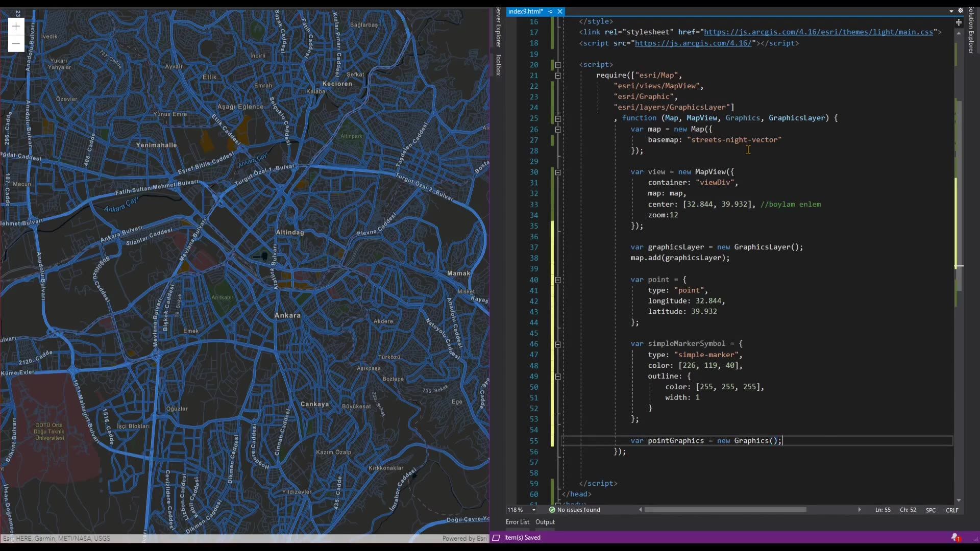Click the split editor window handle
980x551 pixels.
[x=959, y=22]
